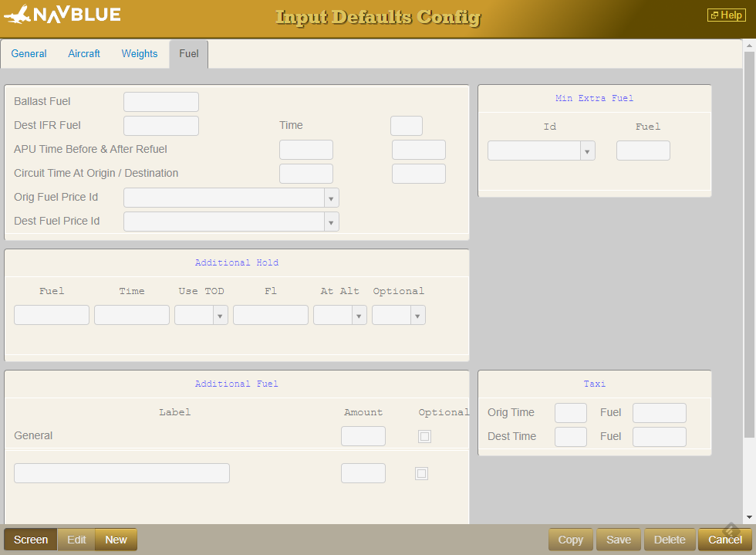
Task: Switch to the General tab
Action: pos(29,53)
